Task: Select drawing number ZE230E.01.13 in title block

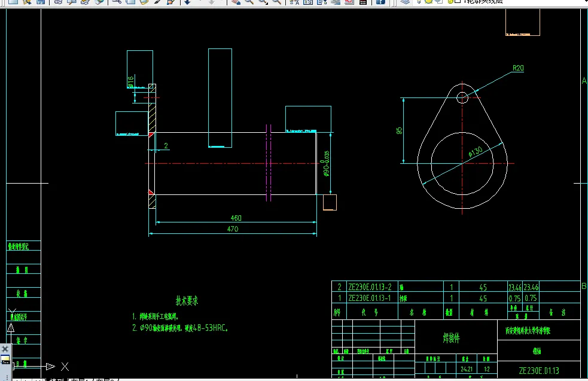Action: coord(539,370)
